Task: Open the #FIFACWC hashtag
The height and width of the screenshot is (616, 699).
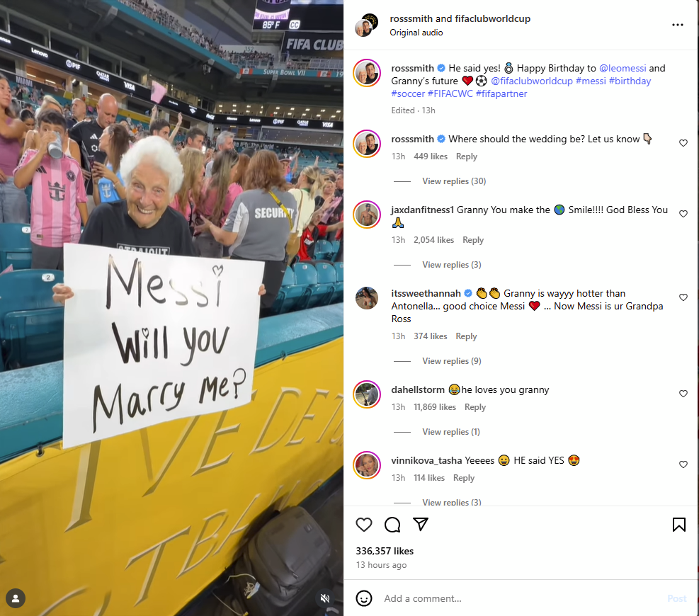Action: (450, 93)
